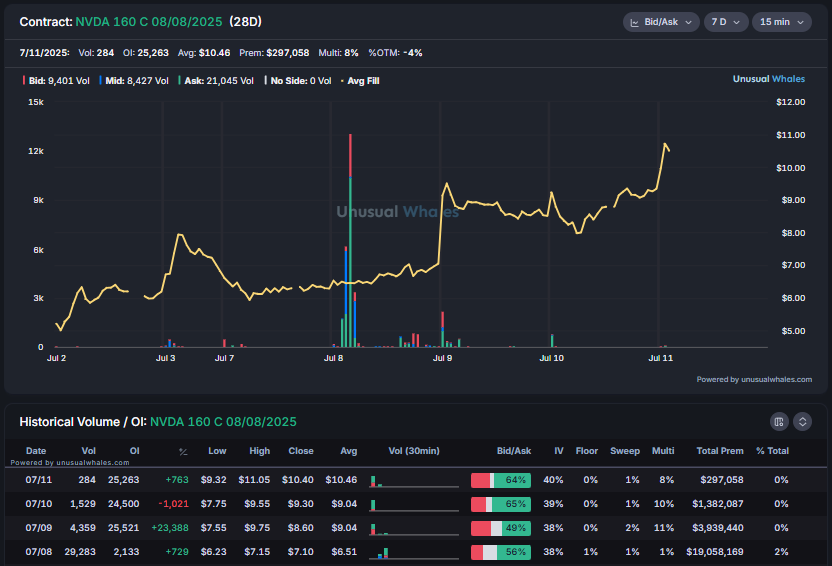Image resolution: width=832 pixels, height=566 pixels.
Task: Select the 07/09 date row
Action: 416,528
